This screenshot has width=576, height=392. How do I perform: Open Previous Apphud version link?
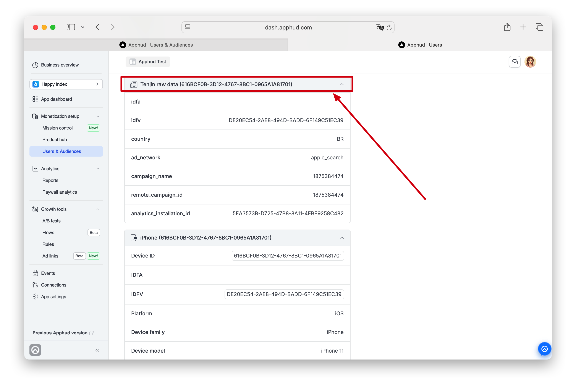point(63,333)
